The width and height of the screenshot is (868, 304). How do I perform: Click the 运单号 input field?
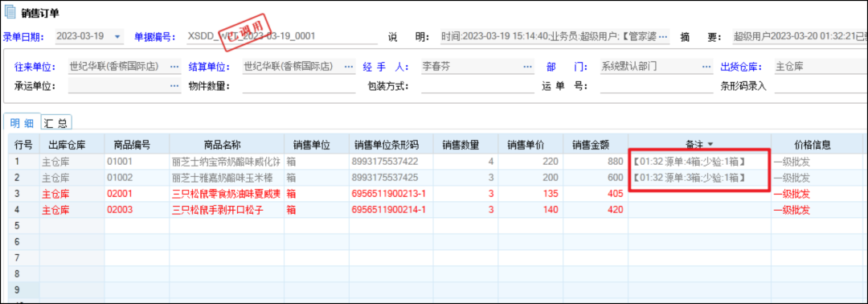tap(657, 86)
